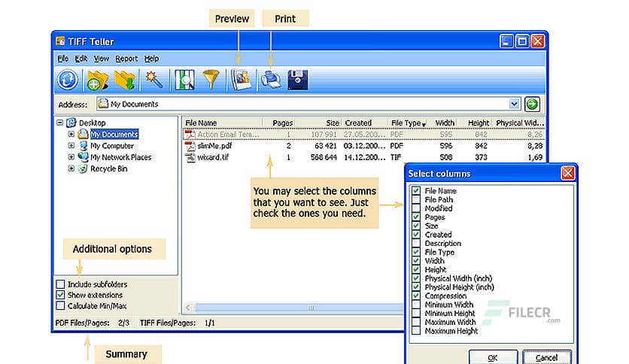Open the Report menu

coord(126,59)
